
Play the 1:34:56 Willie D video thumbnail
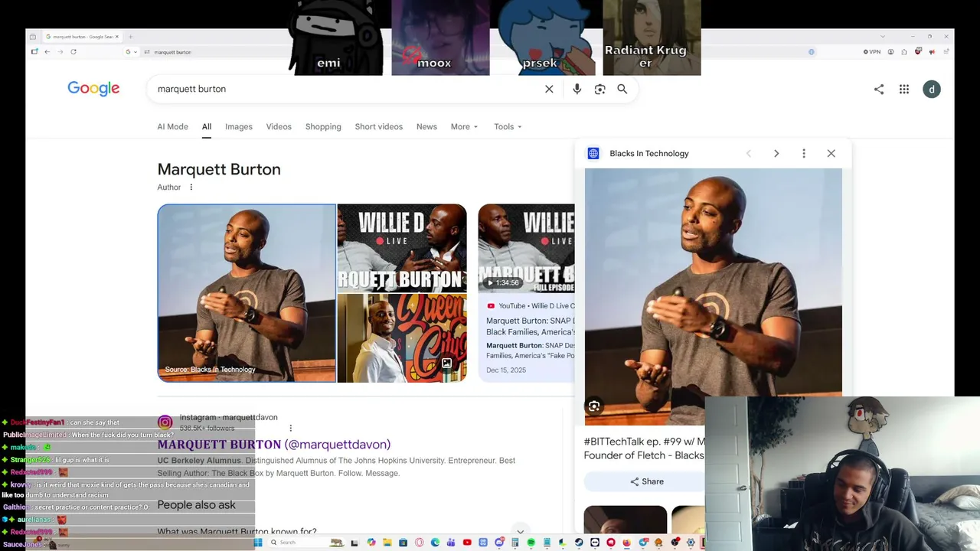[x=526, y=248]
